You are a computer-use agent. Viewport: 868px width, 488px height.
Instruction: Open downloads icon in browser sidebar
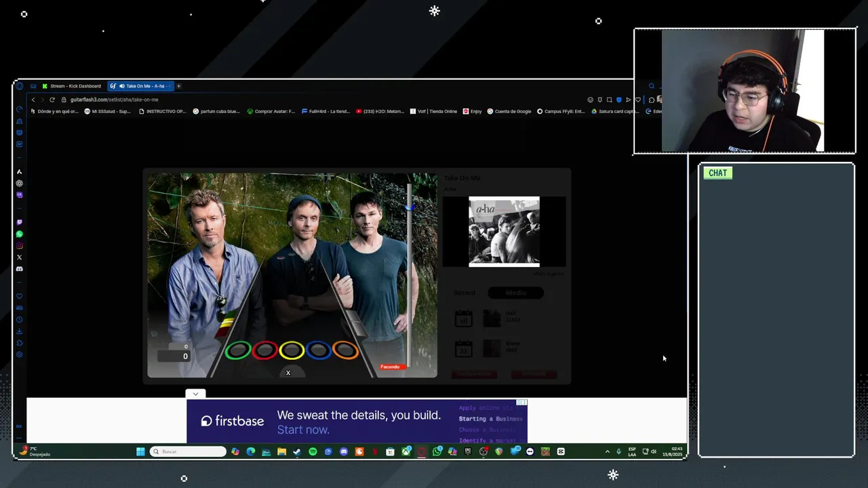click(x=19, y=331)
